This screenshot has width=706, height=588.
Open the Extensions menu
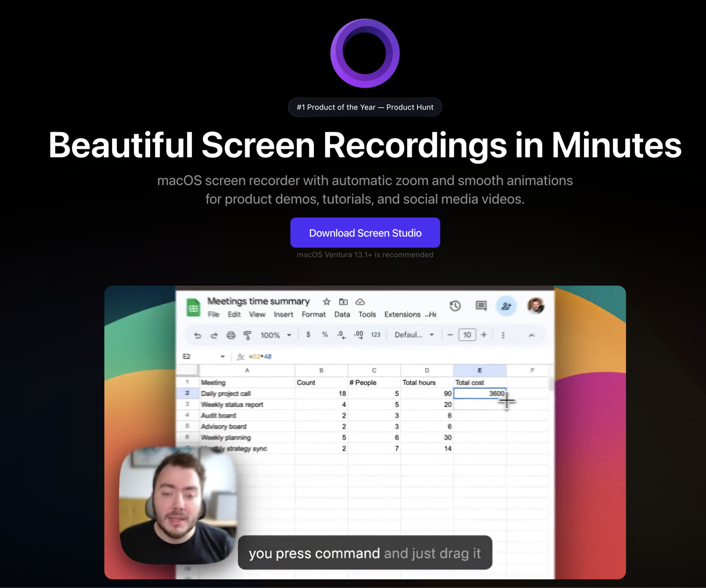402,314
